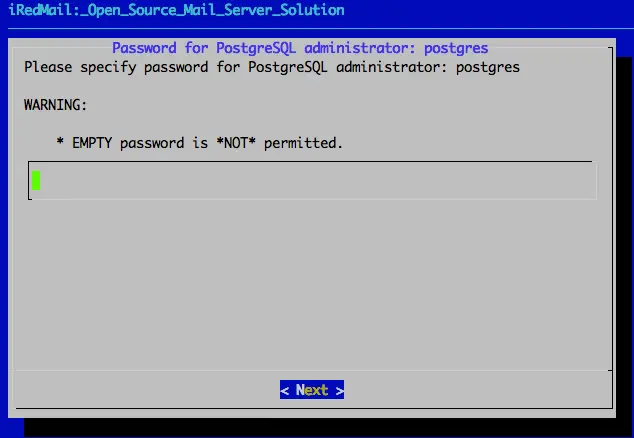The image size is (634, 438).
Task: Click the Next button
Action: 312,390
